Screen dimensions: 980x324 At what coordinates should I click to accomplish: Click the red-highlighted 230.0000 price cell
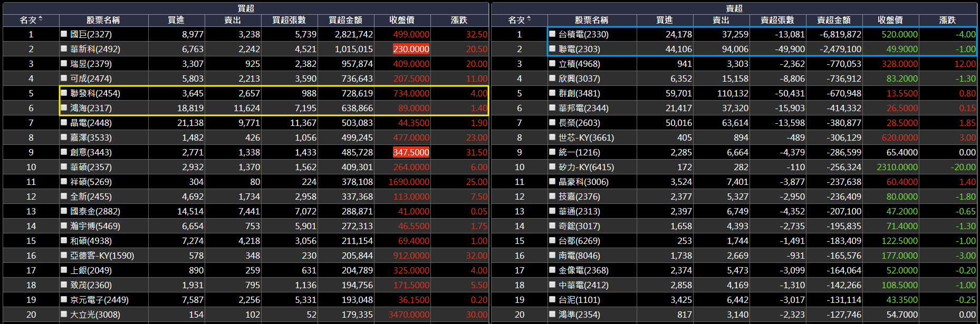click(x=411, y=49)
